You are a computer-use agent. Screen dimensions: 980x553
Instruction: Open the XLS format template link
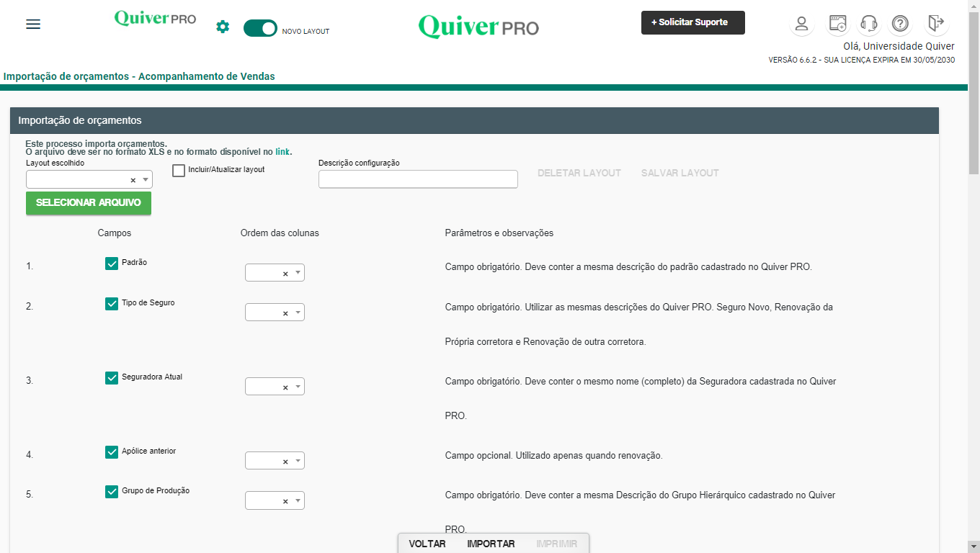click(x=282, y=152)
